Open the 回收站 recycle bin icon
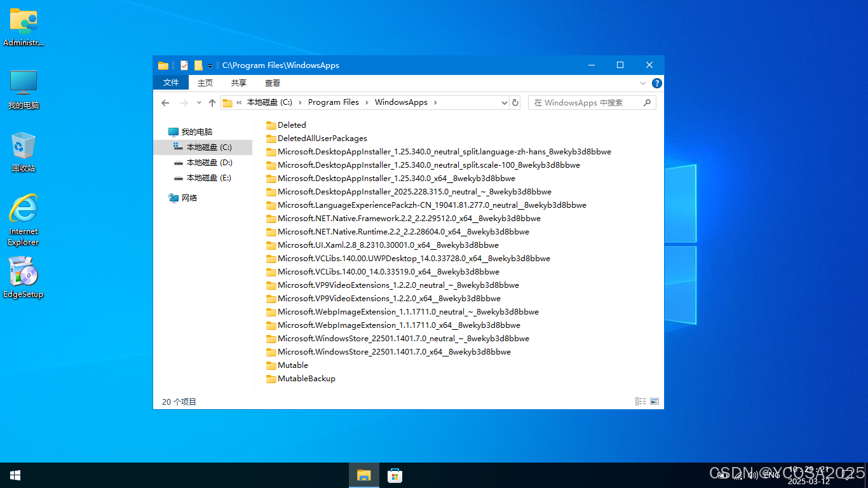This screenshot has height=488, width=868. pos(24,152)
